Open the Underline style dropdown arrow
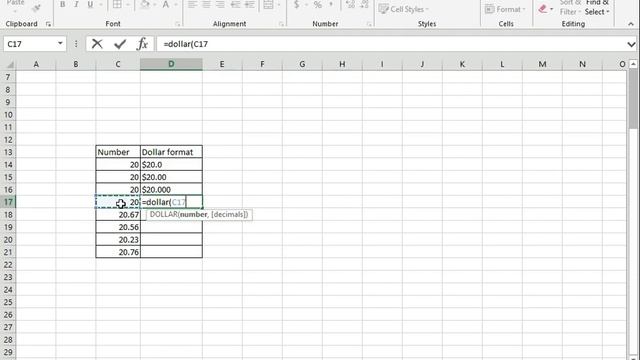640x360 pixels. [100, 4]
